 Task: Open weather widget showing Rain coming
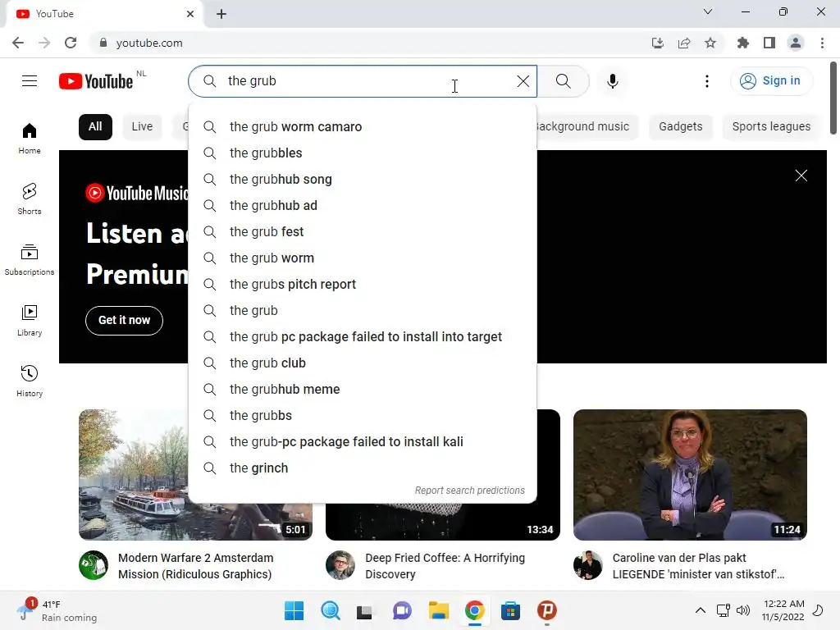[x=57, y=610]
